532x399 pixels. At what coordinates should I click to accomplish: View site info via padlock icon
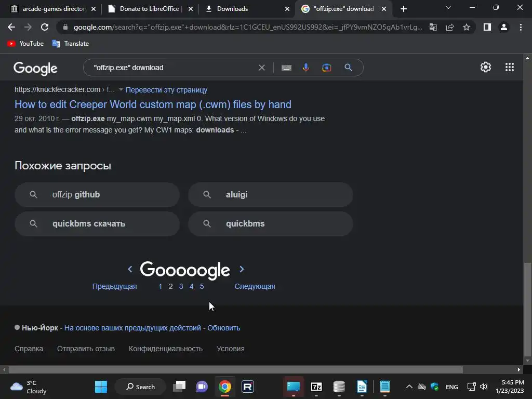pos(65,27)
